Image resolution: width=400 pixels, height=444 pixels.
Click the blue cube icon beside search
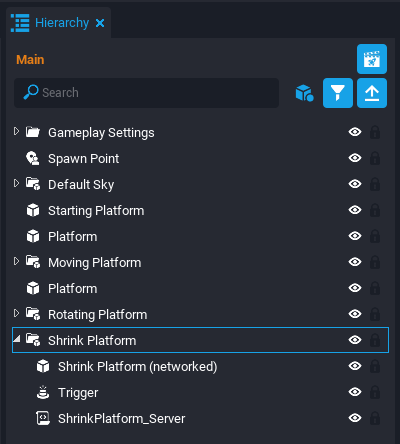[x=304, y=93]
